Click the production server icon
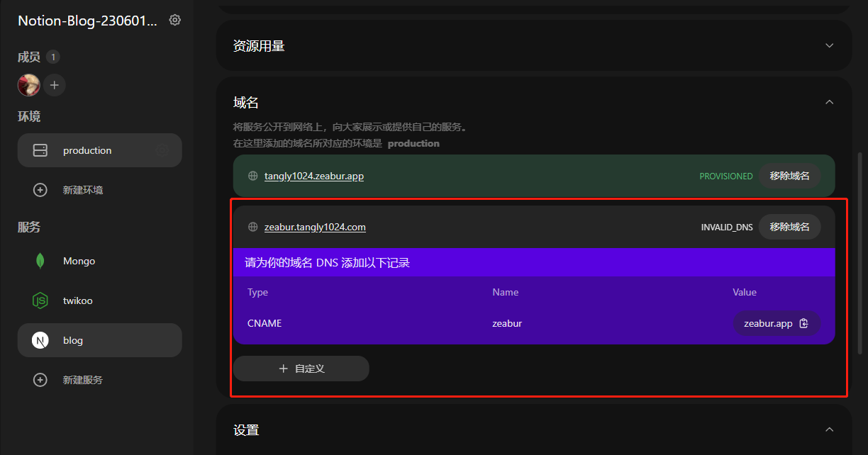Viewport: 868px width, 455px height. pos(40,150)
